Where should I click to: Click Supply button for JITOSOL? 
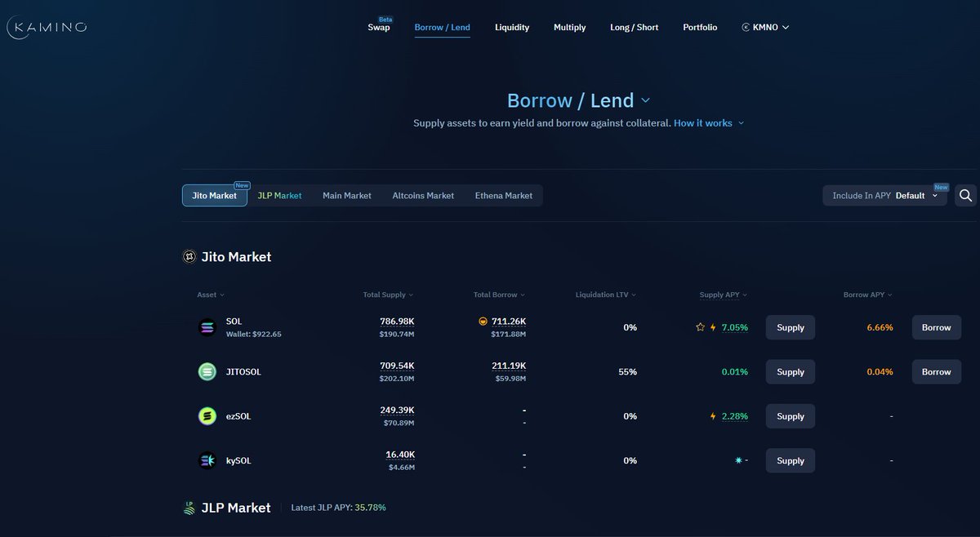point(791,371)
